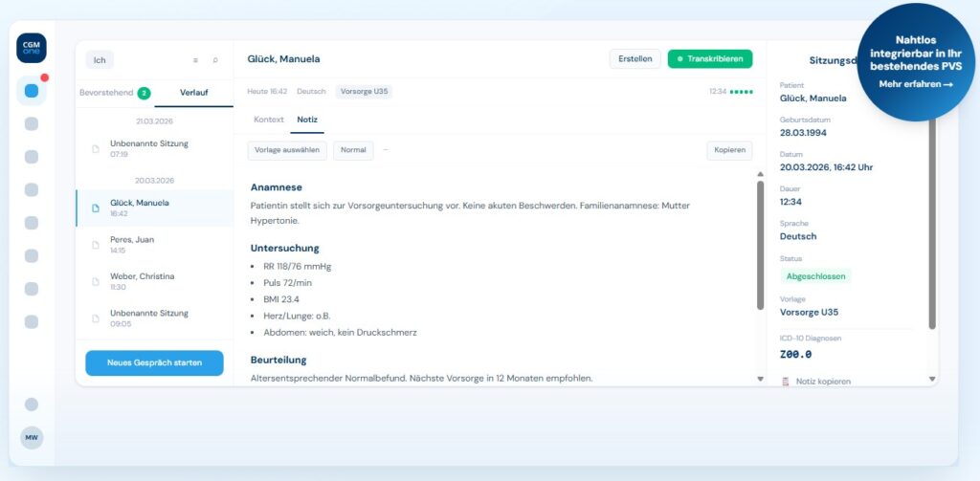Viewport: 980px width, 481px height.
Task: Click the document icon next to Weber, Christina
Action: 95,281
